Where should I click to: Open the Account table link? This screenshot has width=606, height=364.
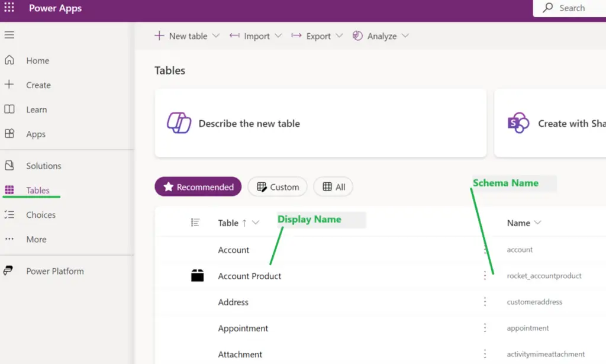click(233, 250)
